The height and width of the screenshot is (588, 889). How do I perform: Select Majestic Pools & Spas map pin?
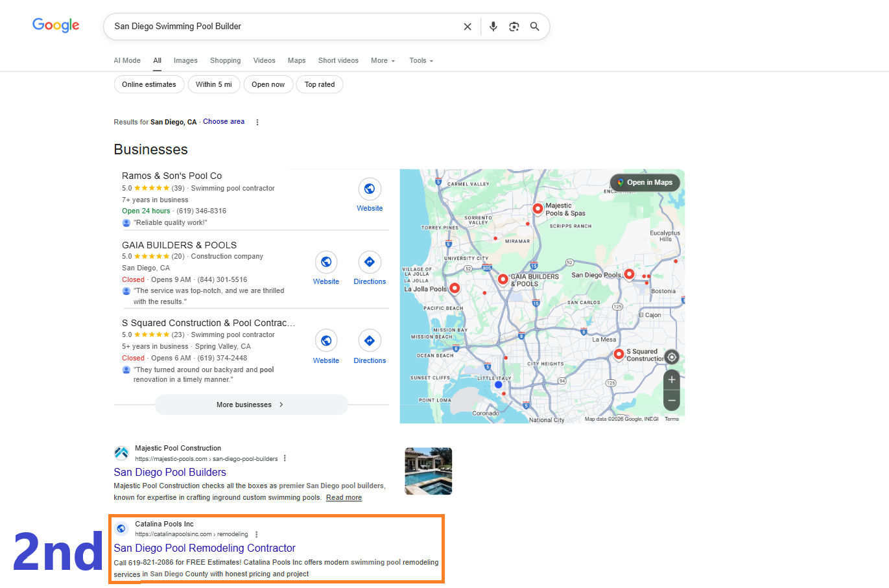(x=538, y=208)
